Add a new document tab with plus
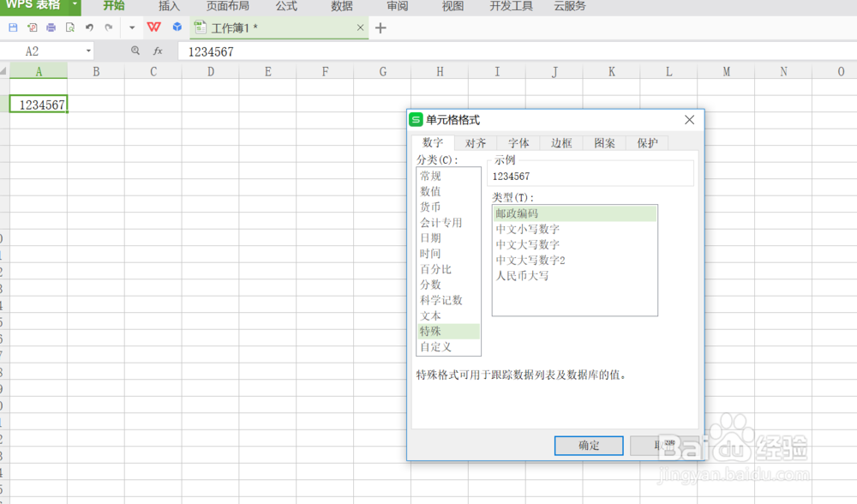 point(381,28)
